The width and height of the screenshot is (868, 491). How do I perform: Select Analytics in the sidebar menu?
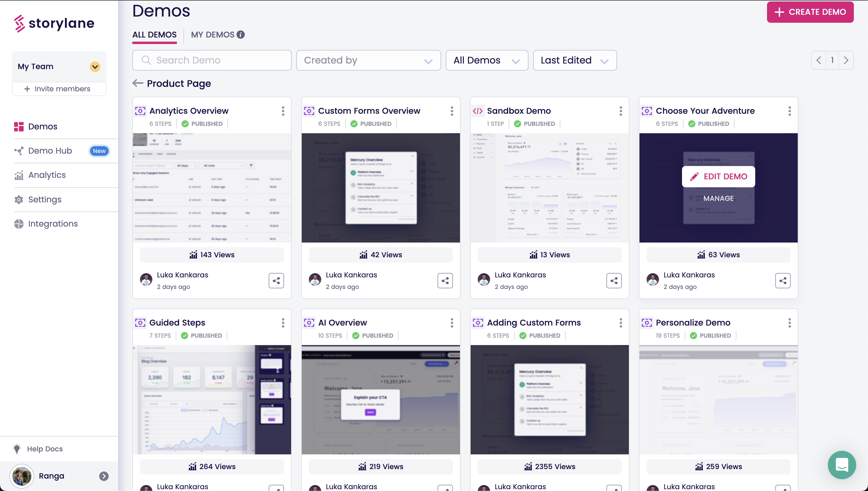(x=47, y=175)
